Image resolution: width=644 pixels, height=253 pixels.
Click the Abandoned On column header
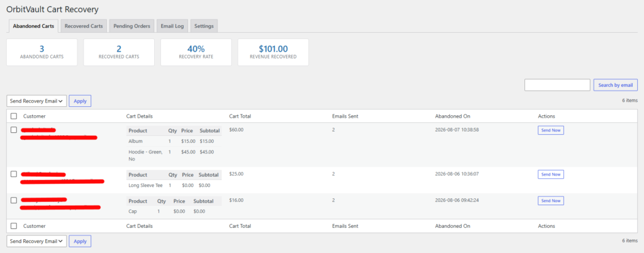click(x=453, y=116)
